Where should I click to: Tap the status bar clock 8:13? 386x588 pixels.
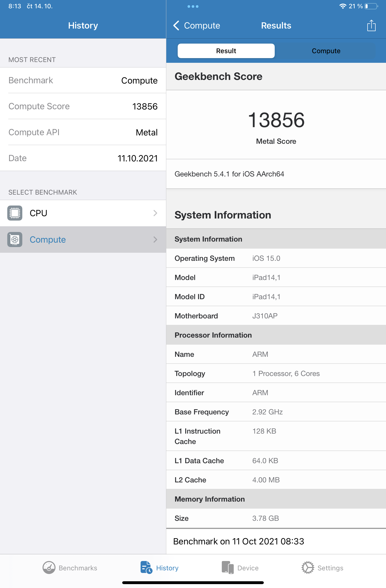coord(15,6)
